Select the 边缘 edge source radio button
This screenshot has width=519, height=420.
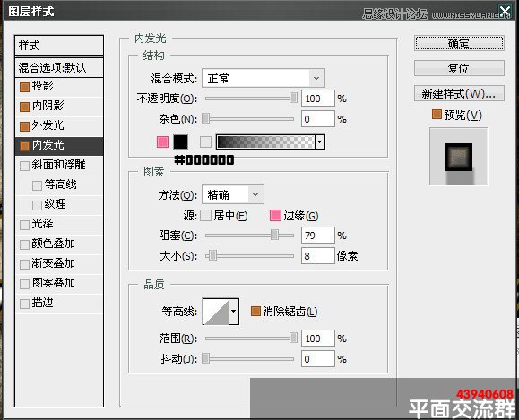click(275, 215)
